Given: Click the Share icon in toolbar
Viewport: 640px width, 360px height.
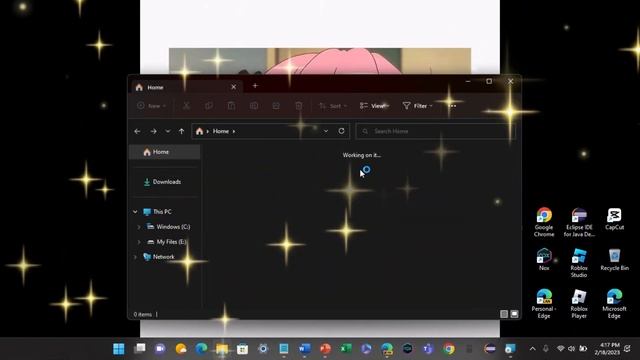Looking at the screenshot, I should (x=276, y=106).
